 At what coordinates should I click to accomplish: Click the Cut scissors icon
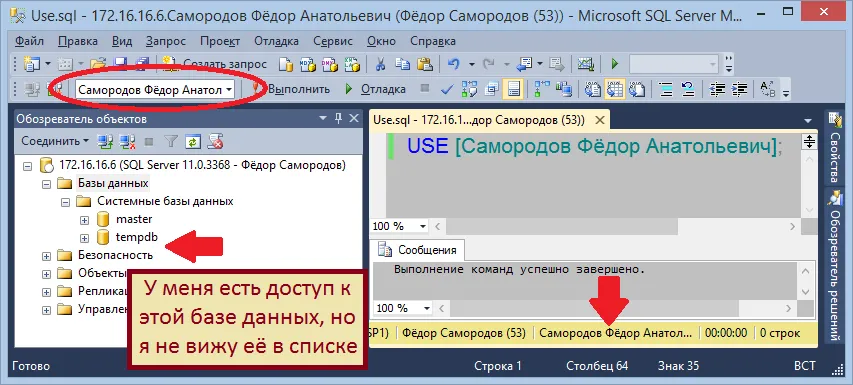tap(380, 64)
